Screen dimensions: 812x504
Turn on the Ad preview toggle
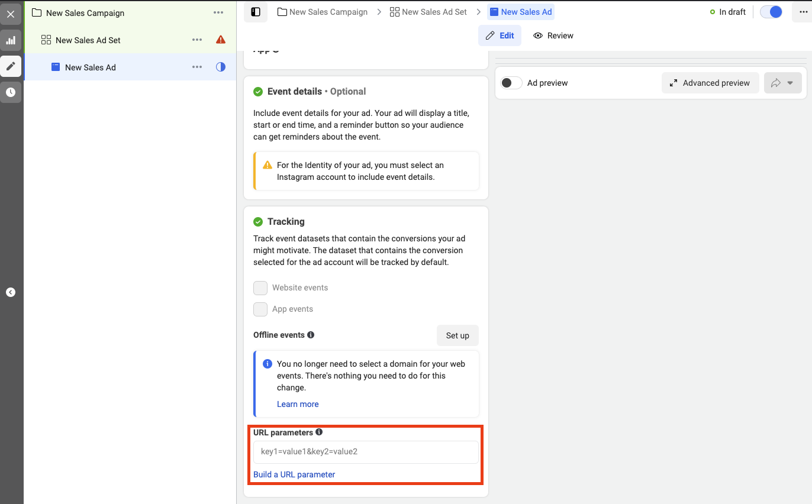[x=511, y=83]
